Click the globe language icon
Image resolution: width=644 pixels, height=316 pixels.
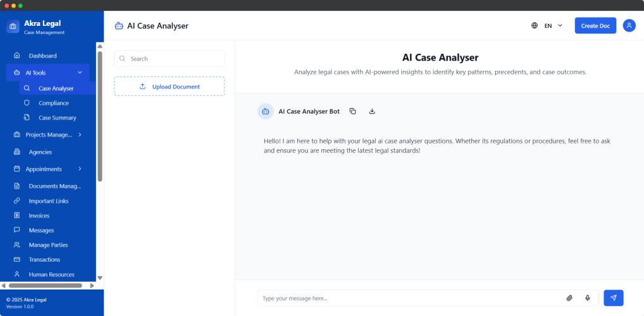point(535,26)
